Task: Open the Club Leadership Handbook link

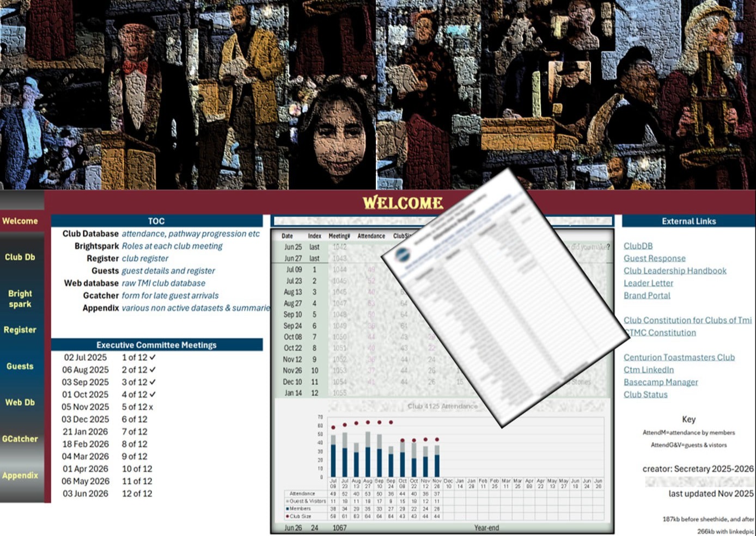Action: (675, 270)
